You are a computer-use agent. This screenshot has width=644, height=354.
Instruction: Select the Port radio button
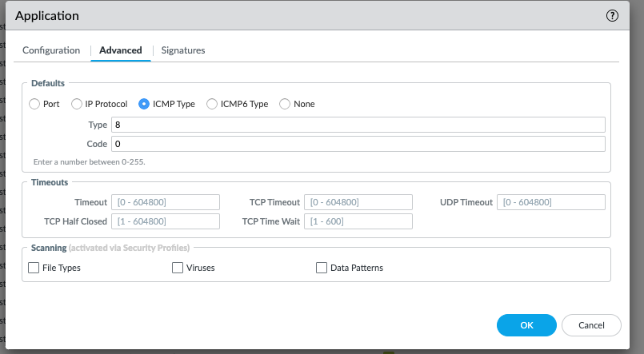34,104
